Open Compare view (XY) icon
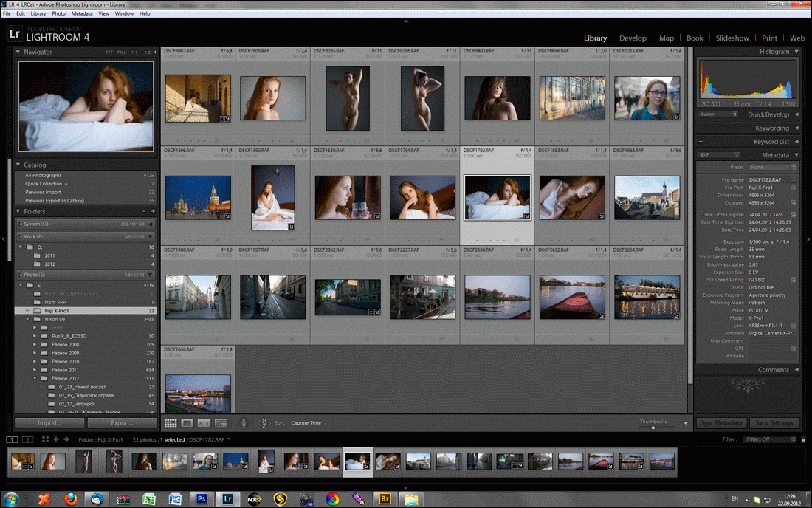Screen dimensions: 812x508 [204, 423]
